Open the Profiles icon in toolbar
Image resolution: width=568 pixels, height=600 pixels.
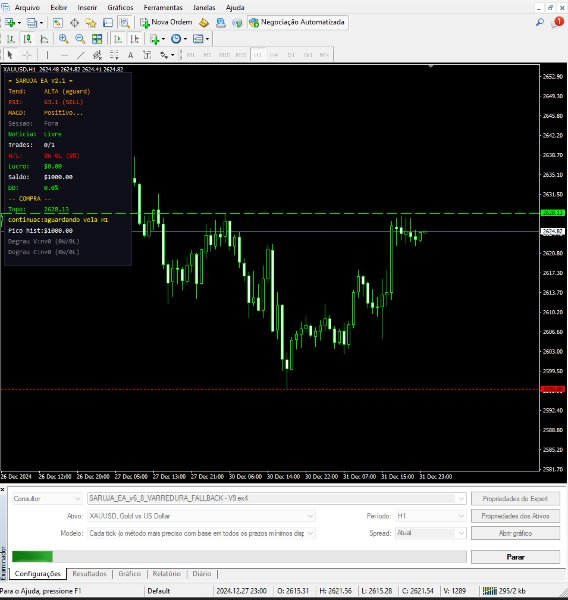click(x=31, y=23)
